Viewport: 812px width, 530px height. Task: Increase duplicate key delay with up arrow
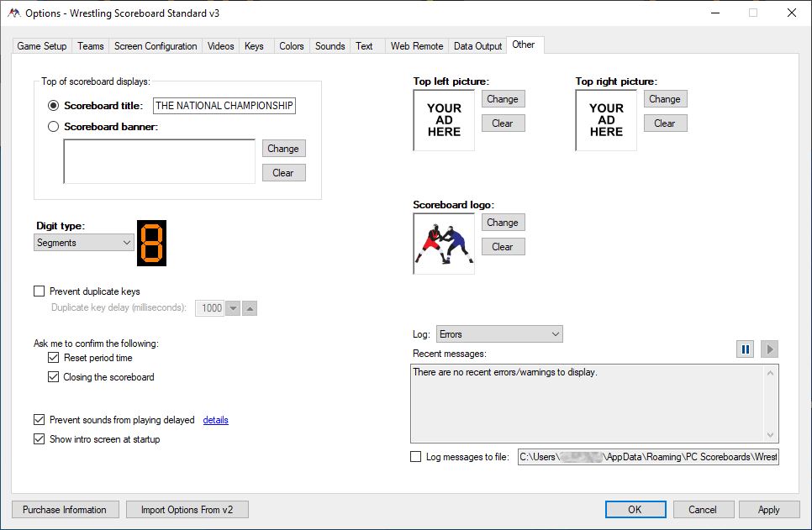point(250,308)
